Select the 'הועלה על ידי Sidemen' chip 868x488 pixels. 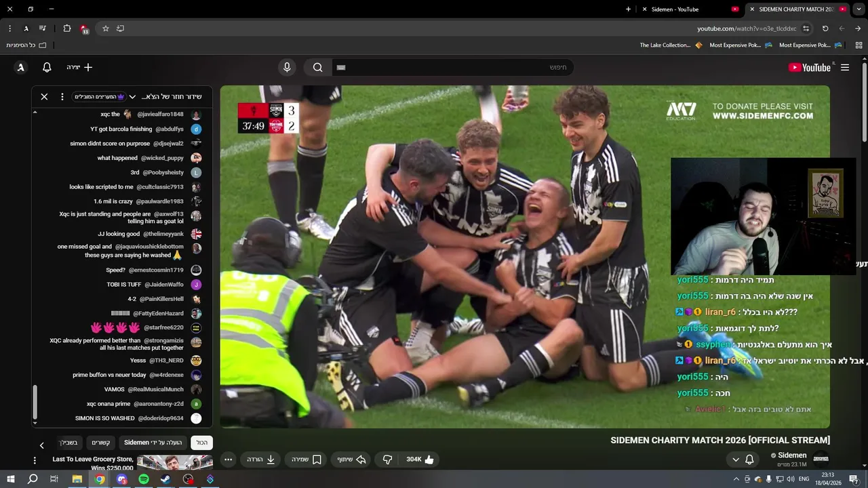153,443
